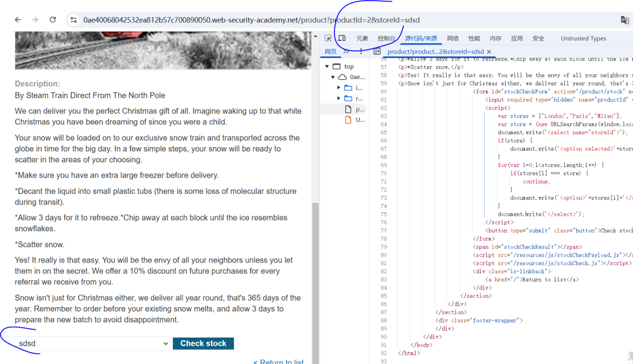Open the U... orange file in tree
Viewport: 633px width, 364px height.
(x=355, y=120)
